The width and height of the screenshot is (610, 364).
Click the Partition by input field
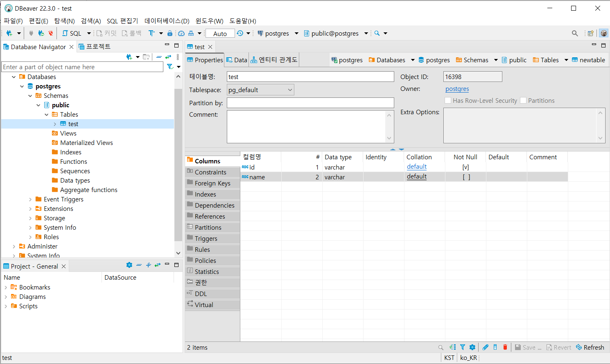tap(310, 103)
